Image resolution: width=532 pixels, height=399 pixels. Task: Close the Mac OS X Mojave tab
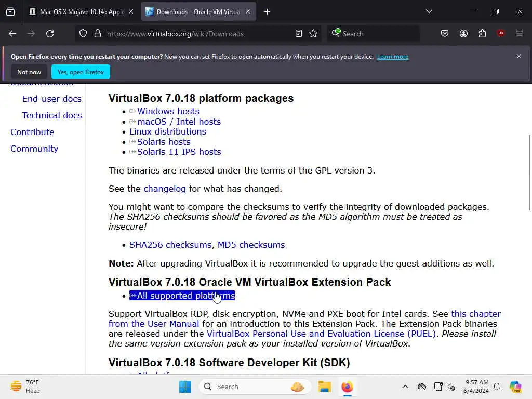[131, 12]
